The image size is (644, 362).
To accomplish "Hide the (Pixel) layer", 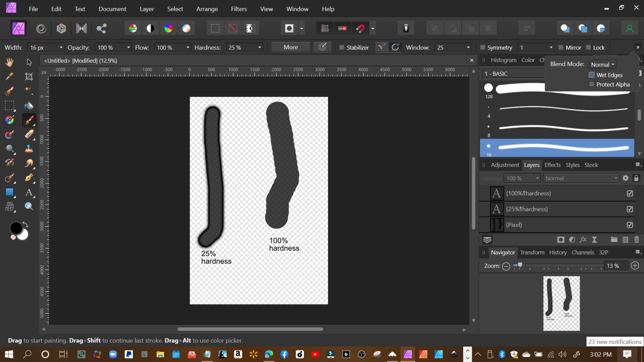I will tap(630, 225).
